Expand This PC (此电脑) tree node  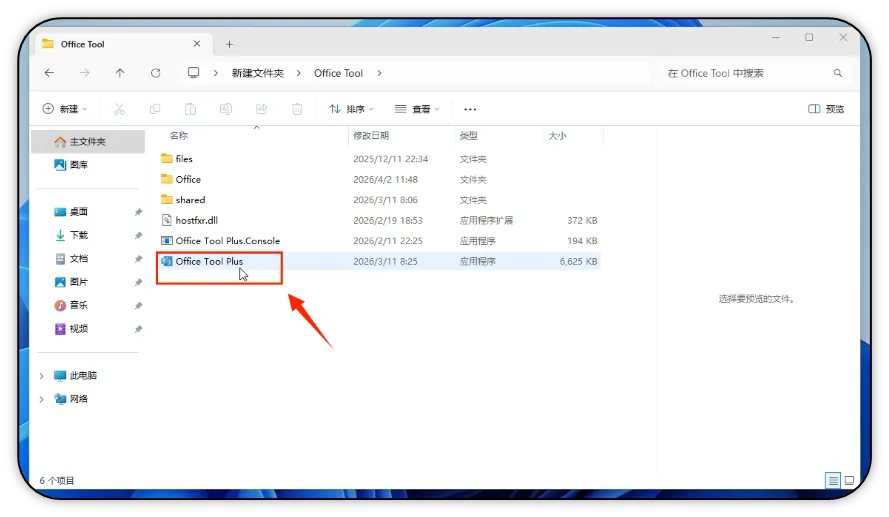pos(41,376)
